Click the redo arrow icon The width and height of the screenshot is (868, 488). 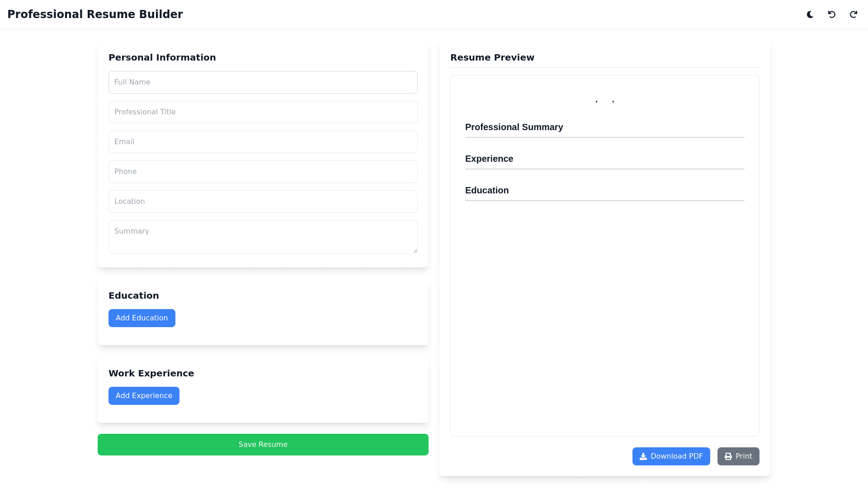coord(854,14)
